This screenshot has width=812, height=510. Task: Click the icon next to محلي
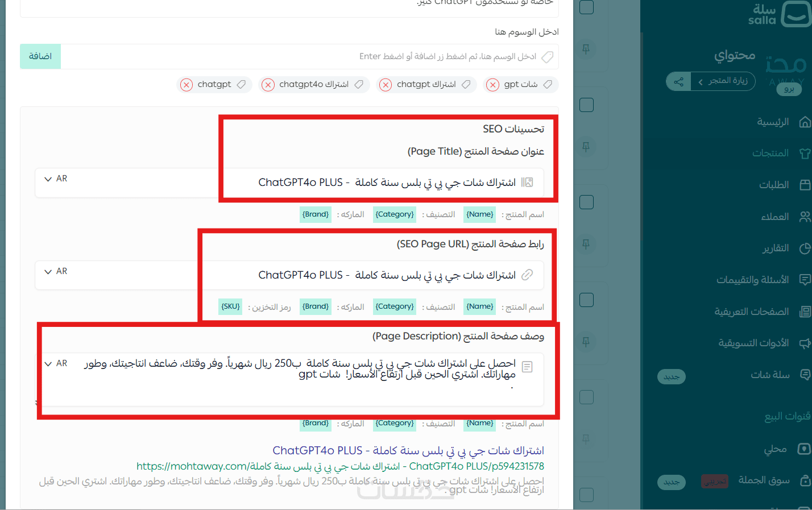tap(804, 449)
